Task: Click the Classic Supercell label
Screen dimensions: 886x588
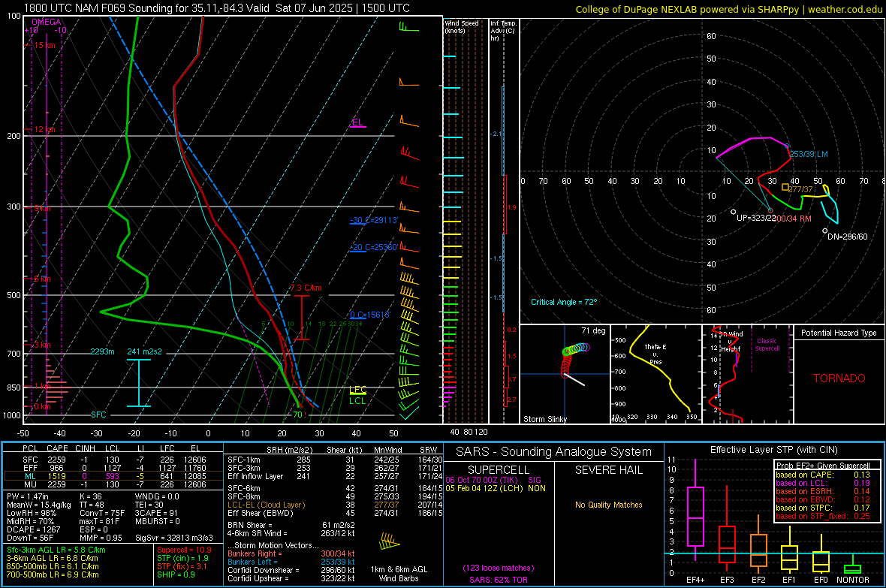Action: point(767,345)
